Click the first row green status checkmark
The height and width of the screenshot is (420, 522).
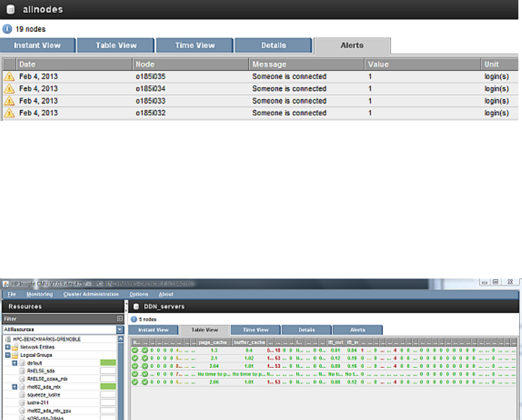click(136, 350)
